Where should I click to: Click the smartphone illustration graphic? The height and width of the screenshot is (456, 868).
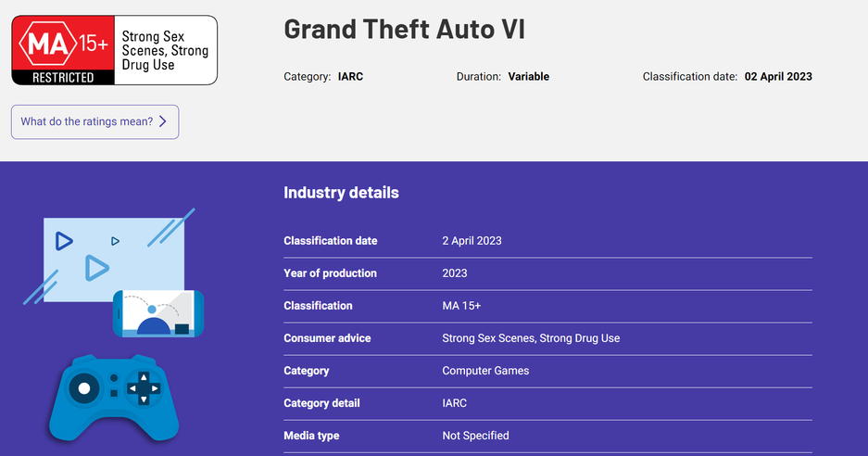(157, 313)
